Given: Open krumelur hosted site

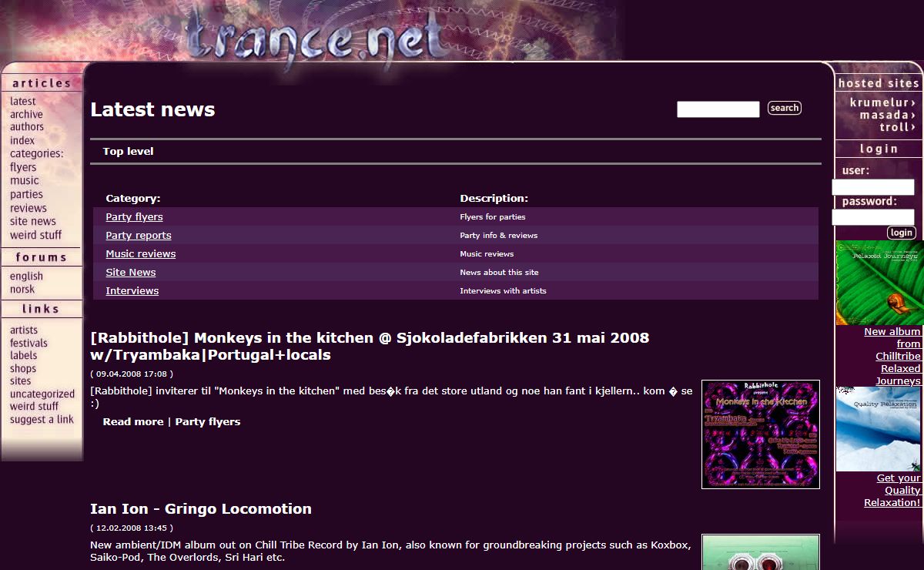Looking at the screenshot, I should pos(882,102).
